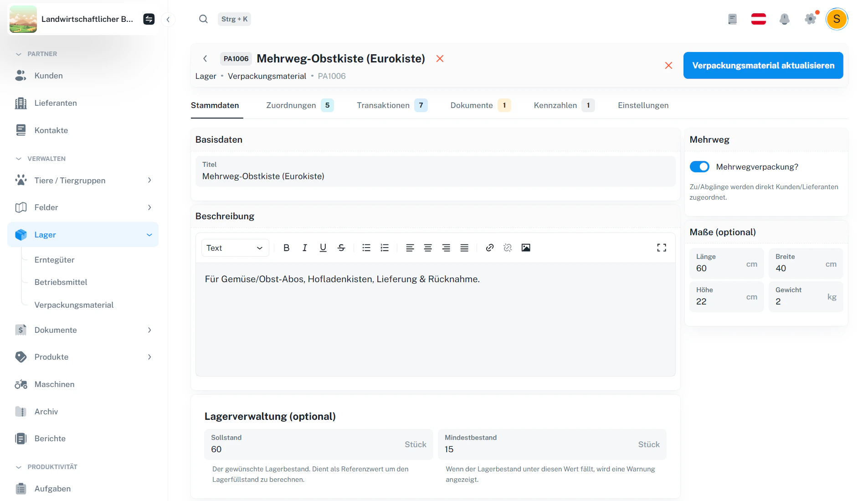Switch to the Transaktionen tab
The image size is (868, 501).
pyautogui.click(x=383, y=105)
